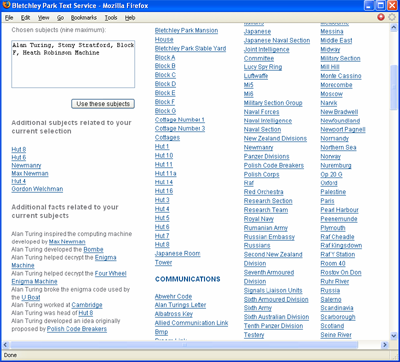400x362 pixels.
Task: Open the Tenth Panzer Division link
Action: tap(273, 326)
